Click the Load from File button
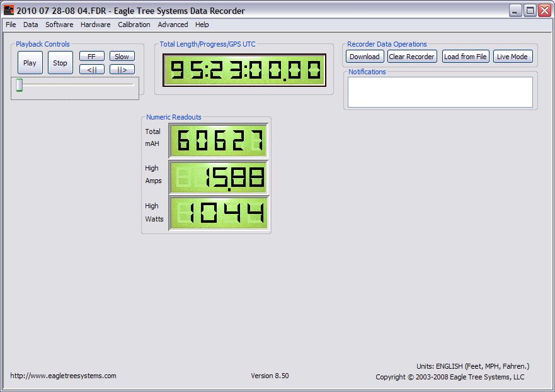The width and height of the screenshot is (555, 392). click(465, 57)
